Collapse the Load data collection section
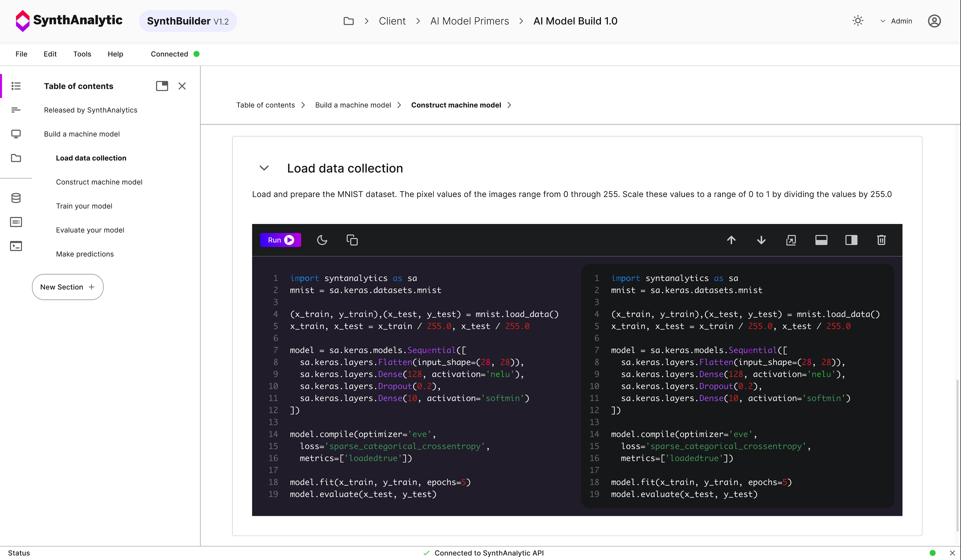Screen dimensions: 961x560 [x=264, y=168]
